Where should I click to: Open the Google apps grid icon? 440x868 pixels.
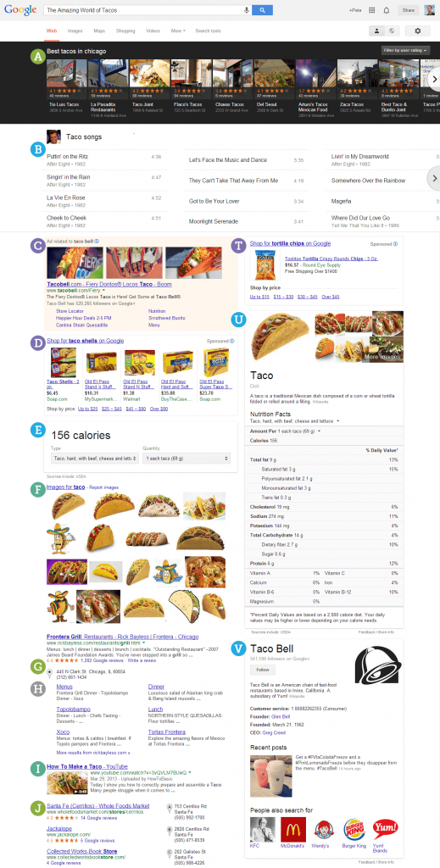tap(372, 10)
